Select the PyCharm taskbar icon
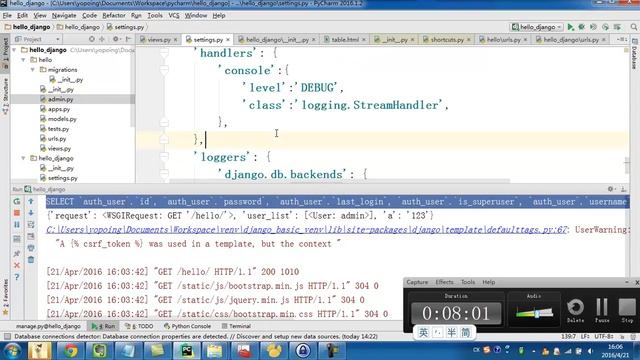This screenshot has width=640, height=360. pos(187,351)
